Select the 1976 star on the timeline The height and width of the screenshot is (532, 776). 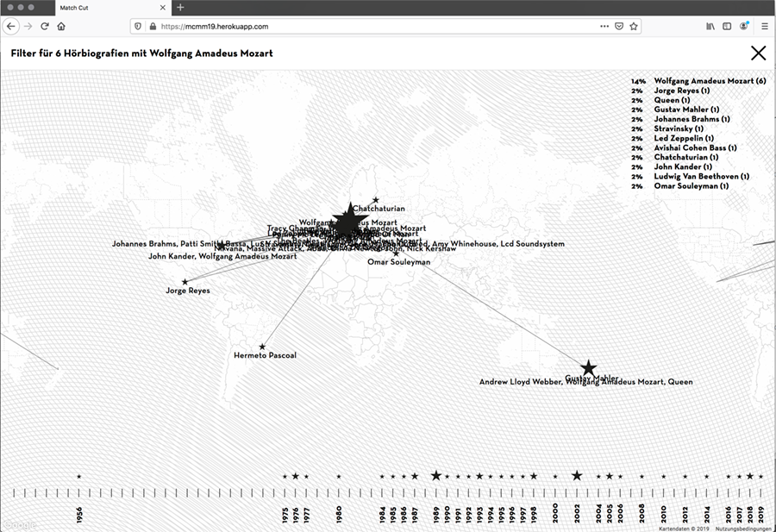coord(296,476)
